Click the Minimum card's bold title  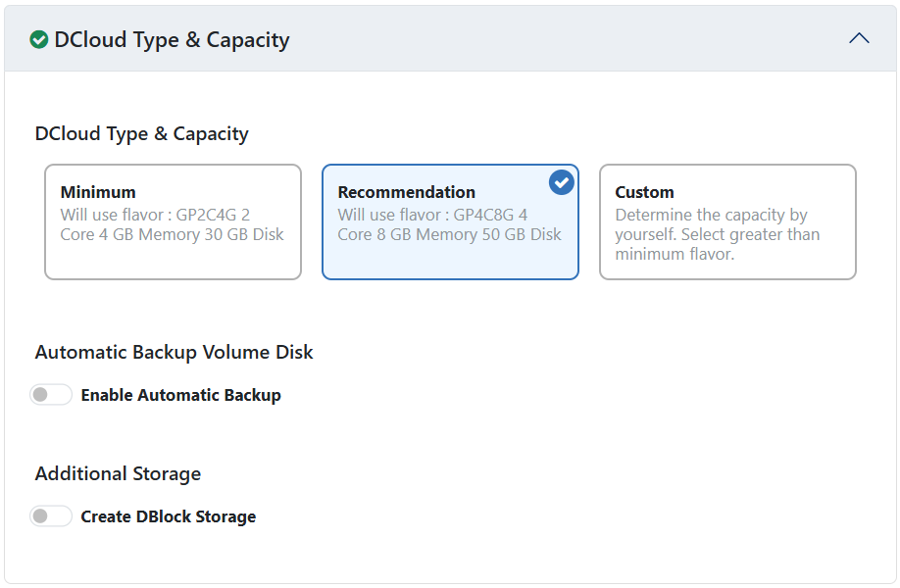[98, 192]
